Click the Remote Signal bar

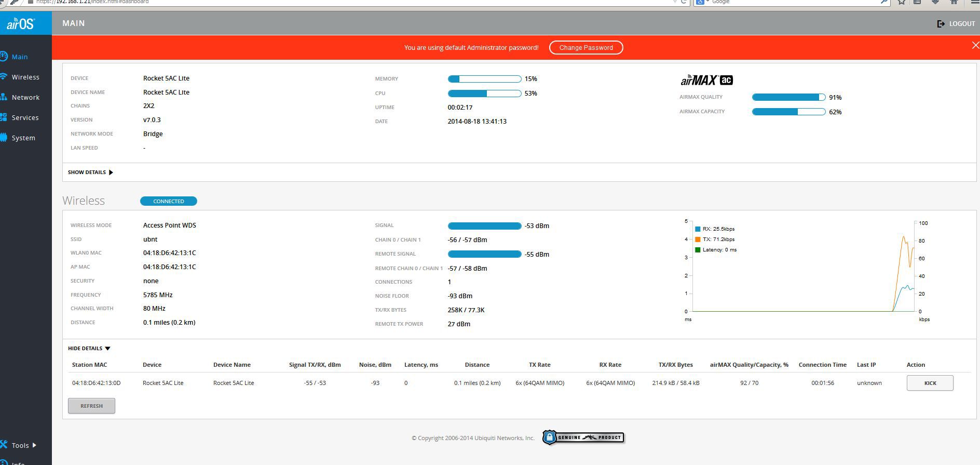484,254
